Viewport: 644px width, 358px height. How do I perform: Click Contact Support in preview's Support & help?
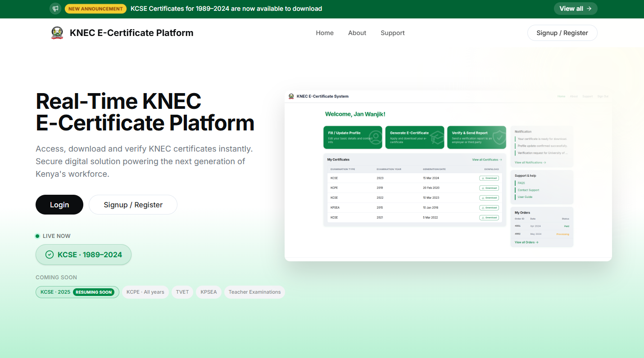click(528, 190)
